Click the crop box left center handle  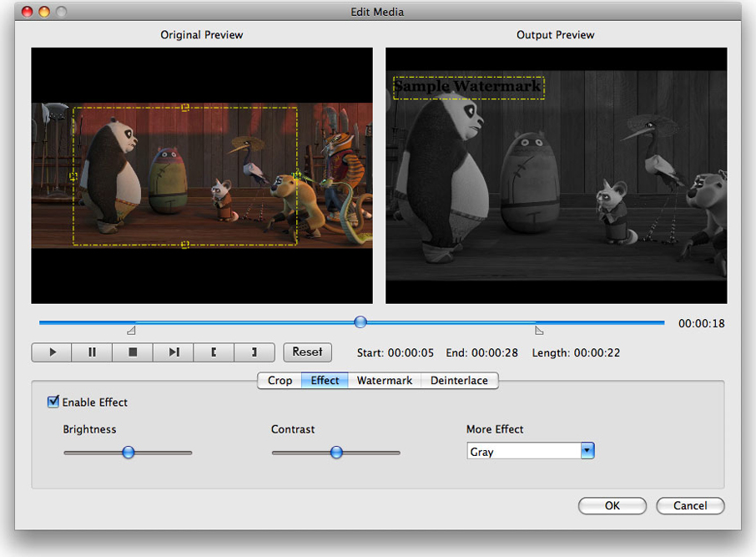(73, 176)
